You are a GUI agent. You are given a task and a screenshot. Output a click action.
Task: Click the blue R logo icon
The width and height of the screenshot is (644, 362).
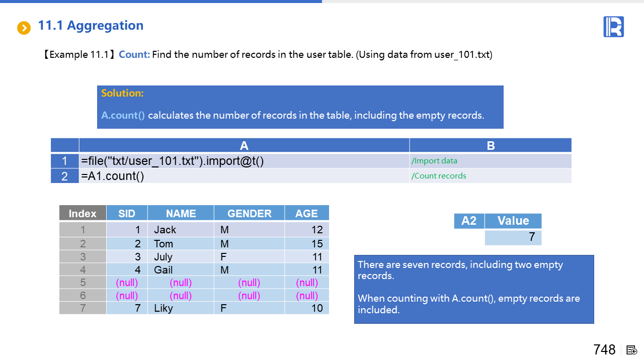pos(613,27)
